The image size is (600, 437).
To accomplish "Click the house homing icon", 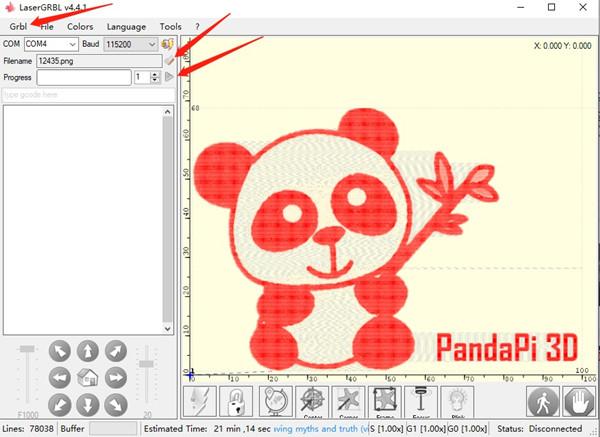I will (x=88, y=378).
